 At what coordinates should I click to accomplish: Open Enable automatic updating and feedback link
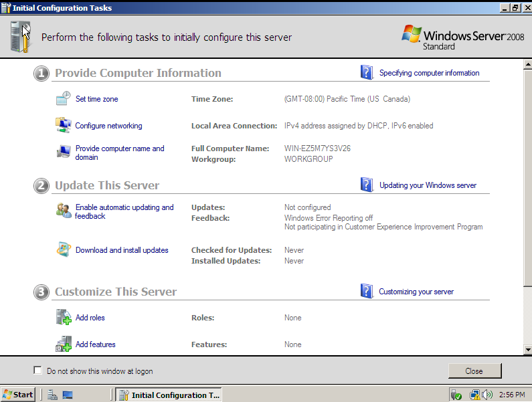(124, 211)
